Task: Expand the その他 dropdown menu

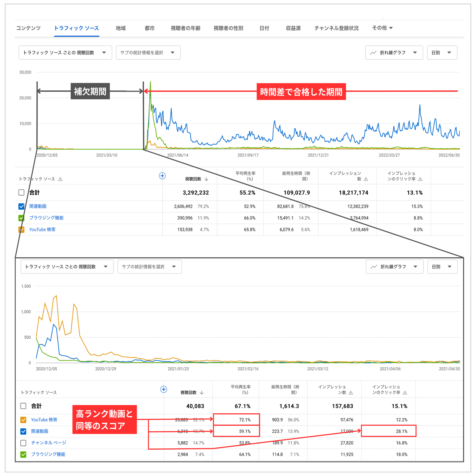Action: tap(382, 28)
